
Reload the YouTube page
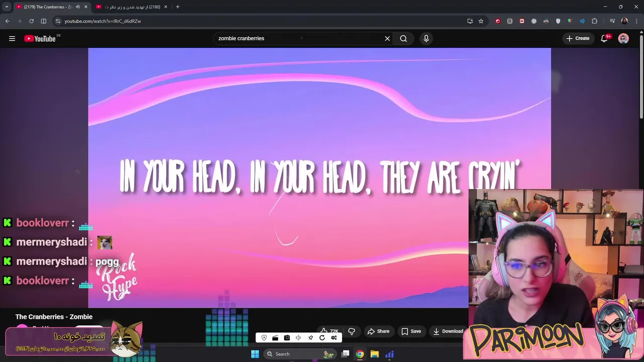pyautogui.click(x=31, y=21)
